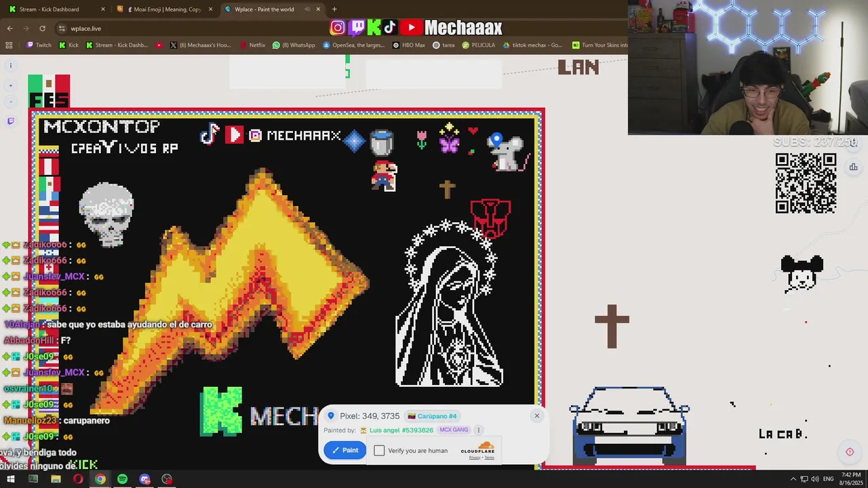Open Google Chrome from the taskbar
This screenshot has height=488, width=868.
tap(100, 479)
